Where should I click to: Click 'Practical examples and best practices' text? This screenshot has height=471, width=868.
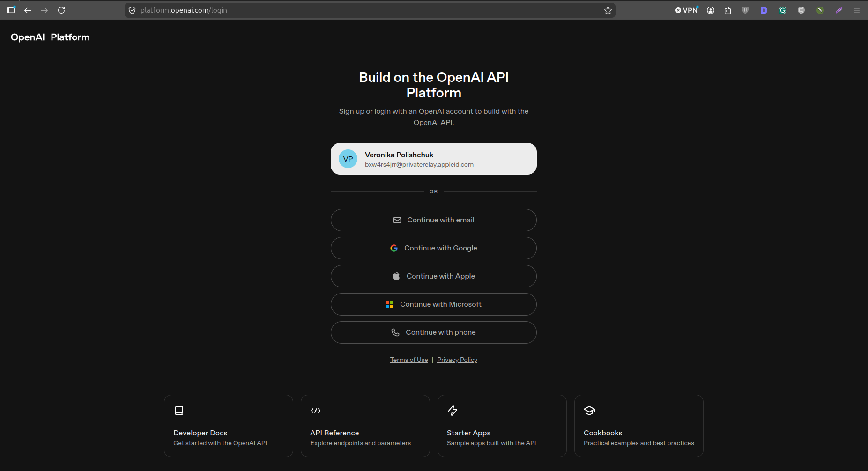pos(639,443)
